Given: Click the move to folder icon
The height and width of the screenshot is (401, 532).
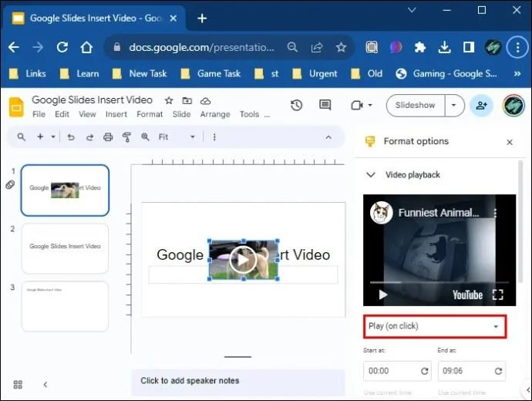Looking at the screenshot, I should (x=187, y=100).
